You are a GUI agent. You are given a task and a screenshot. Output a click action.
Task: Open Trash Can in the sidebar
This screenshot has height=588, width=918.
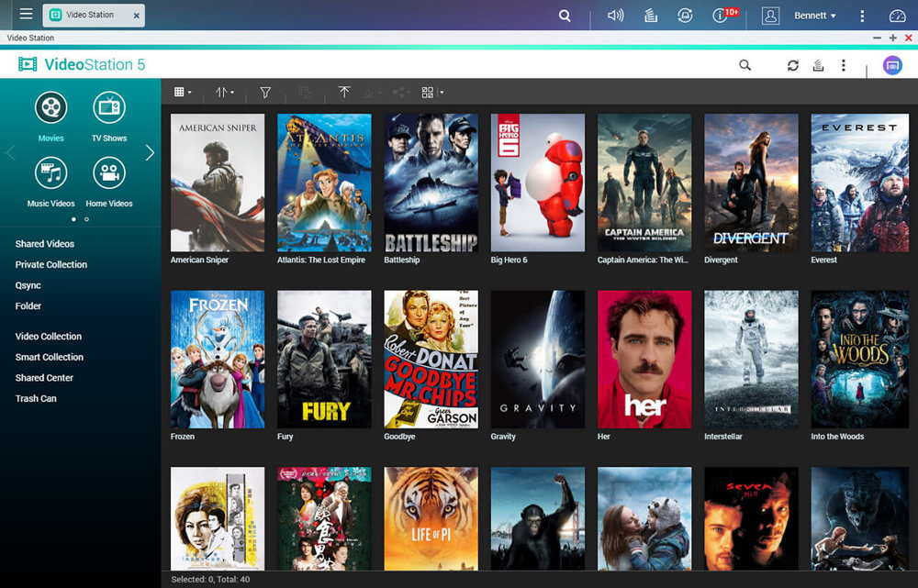[36, 398]
